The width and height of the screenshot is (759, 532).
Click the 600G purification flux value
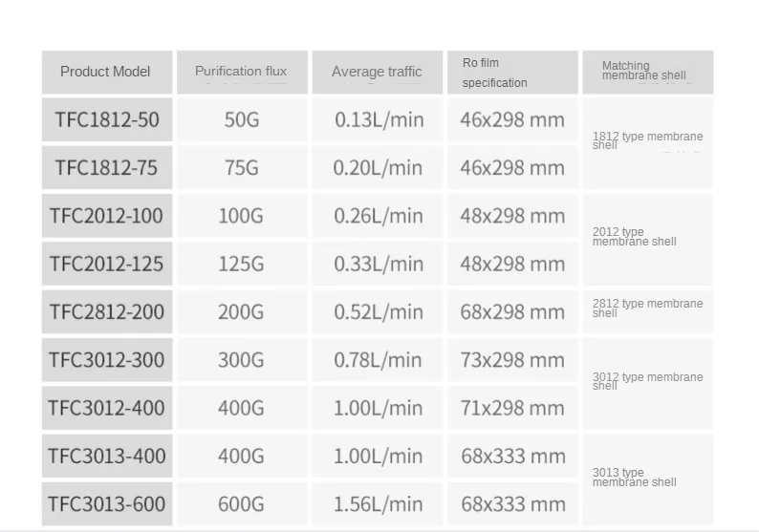242,503
